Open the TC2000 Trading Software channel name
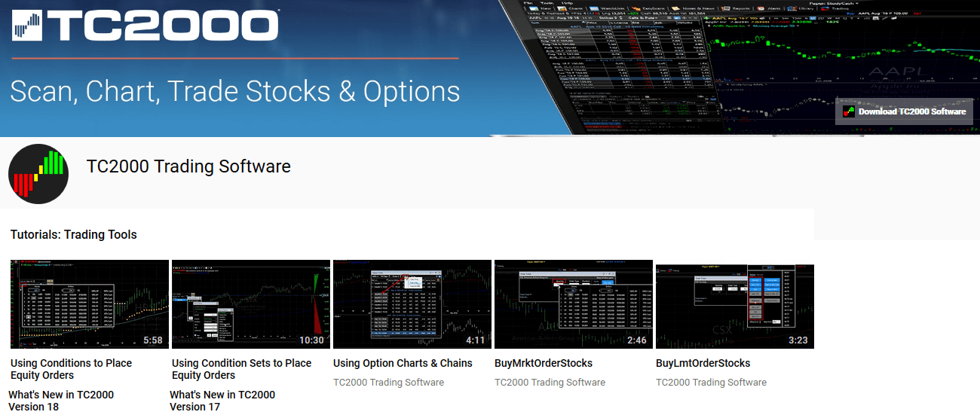Image resolution: width=980 pixels, height=418 pixels. (x=188, y=166)
